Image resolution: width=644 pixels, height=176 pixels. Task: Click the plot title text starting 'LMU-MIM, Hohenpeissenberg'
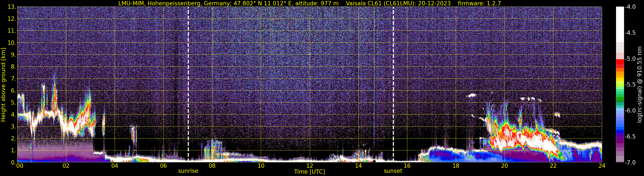pyautogui.click(x=229, y=3)
